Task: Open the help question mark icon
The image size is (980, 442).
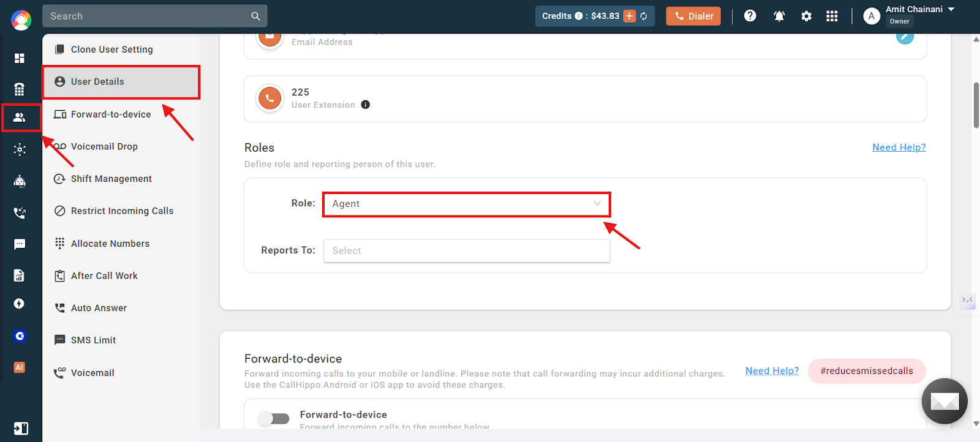Action: coord(750,16)
